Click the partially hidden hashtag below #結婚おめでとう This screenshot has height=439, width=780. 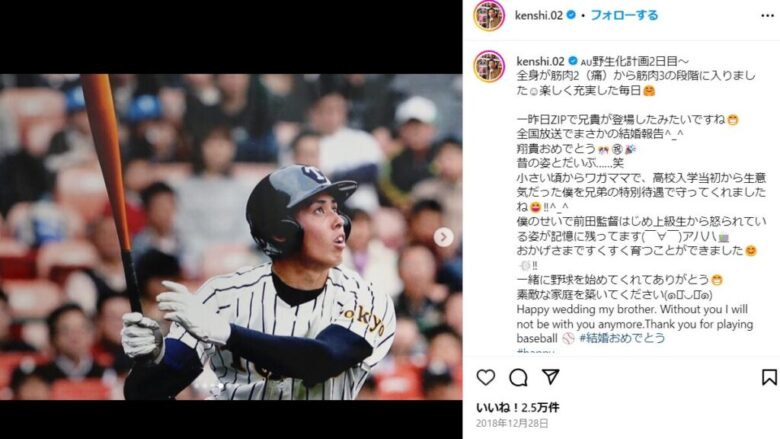point(535,351)
